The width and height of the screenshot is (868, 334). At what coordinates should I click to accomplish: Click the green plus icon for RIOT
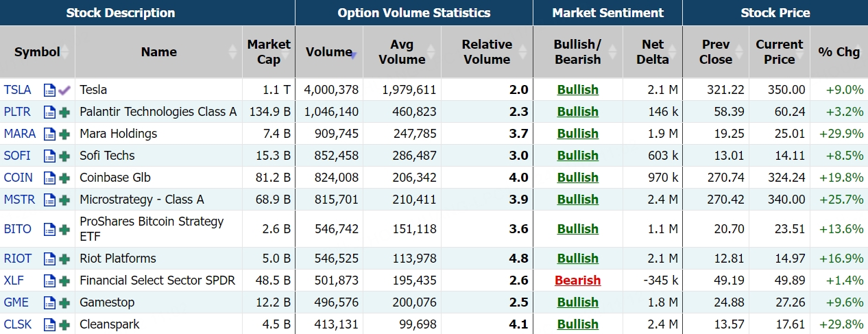pos(65,259)
